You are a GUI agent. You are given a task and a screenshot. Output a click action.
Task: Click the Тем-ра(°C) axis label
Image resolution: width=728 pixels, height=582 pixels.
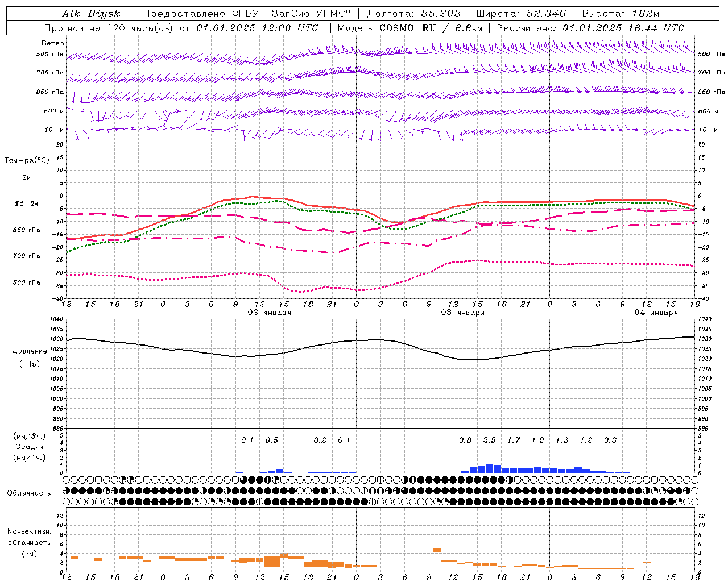point(27,161)
